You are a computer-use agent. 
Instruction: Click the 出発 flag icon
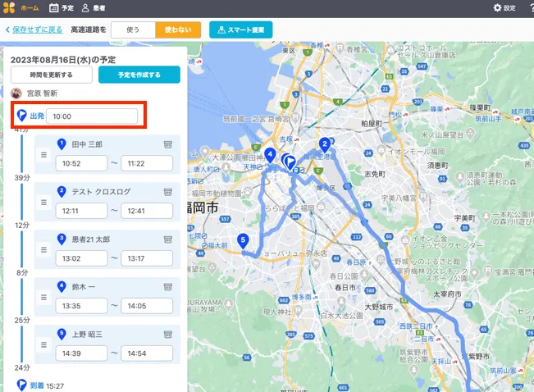pyautogui.click(x=21, y=116)
